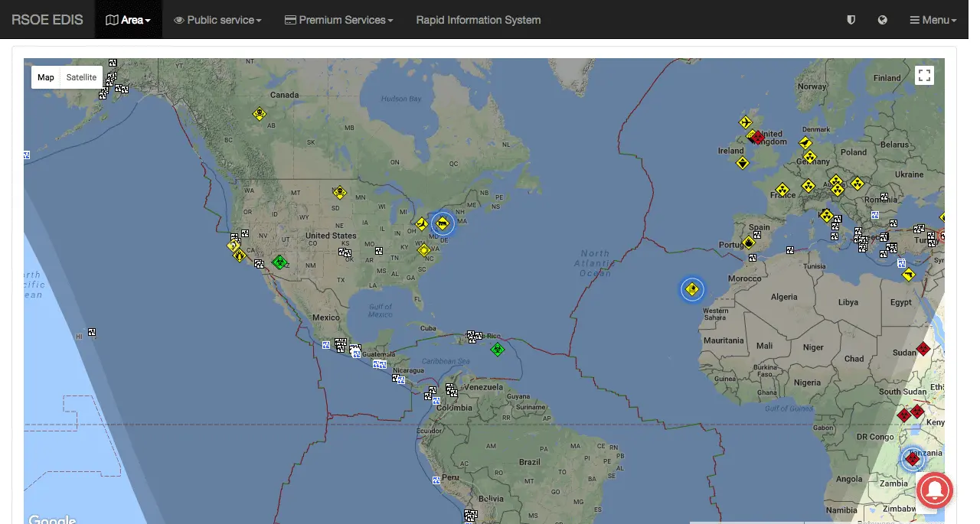Viewport: 980px width, 524px height.
Task: Expand the Premium Services dropdown
Action: tap(338, 20)
